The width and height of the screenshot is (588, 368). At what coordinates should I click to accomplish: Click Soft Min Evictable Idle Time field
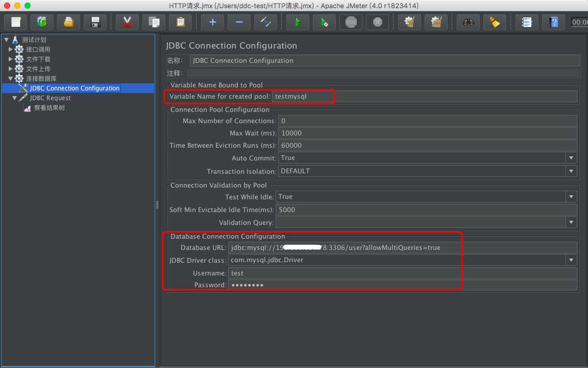point(426,210)
